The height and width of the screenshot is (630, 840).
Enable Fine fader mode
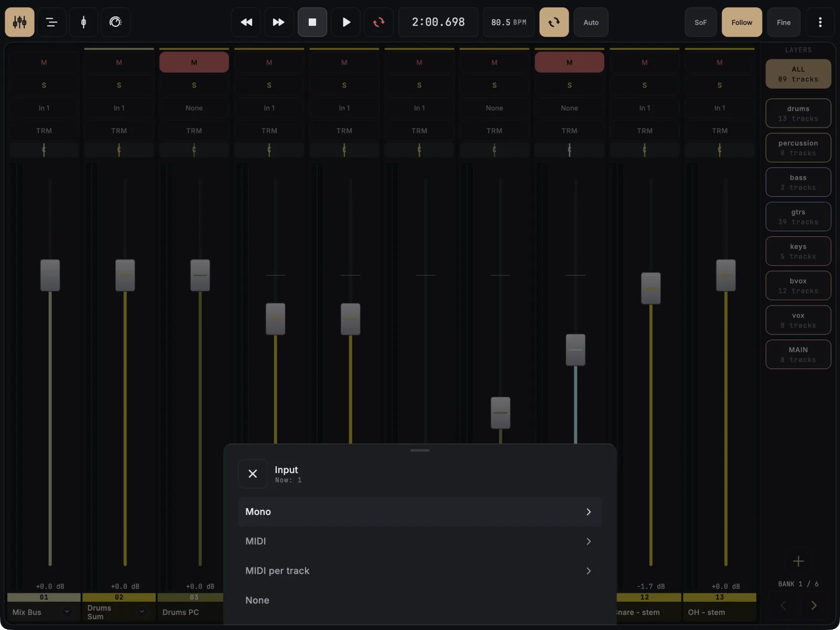[784, 22]
